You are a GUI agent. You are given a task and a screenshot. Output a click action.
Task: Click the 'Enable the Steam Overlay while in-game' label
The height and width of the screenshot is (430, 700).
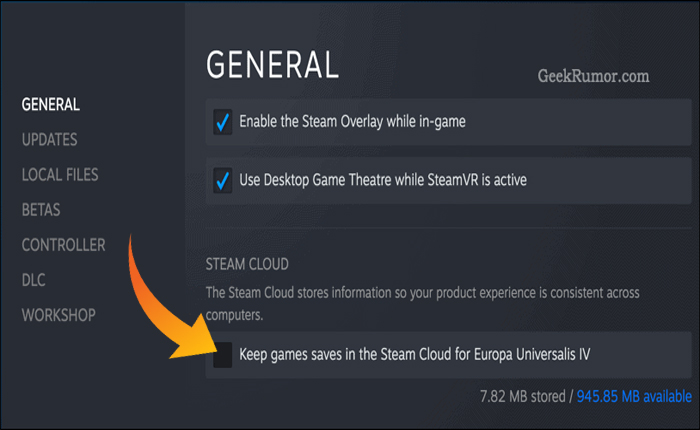click(352, 122)
